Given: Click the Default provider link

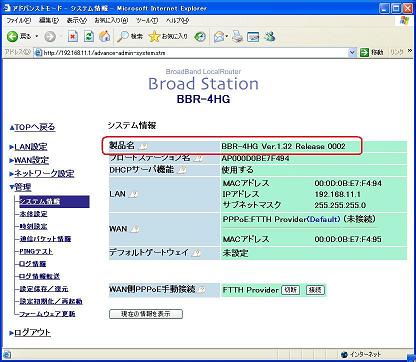Looking at the screenshot, I should pyautogui.click(x=323, y=219).
